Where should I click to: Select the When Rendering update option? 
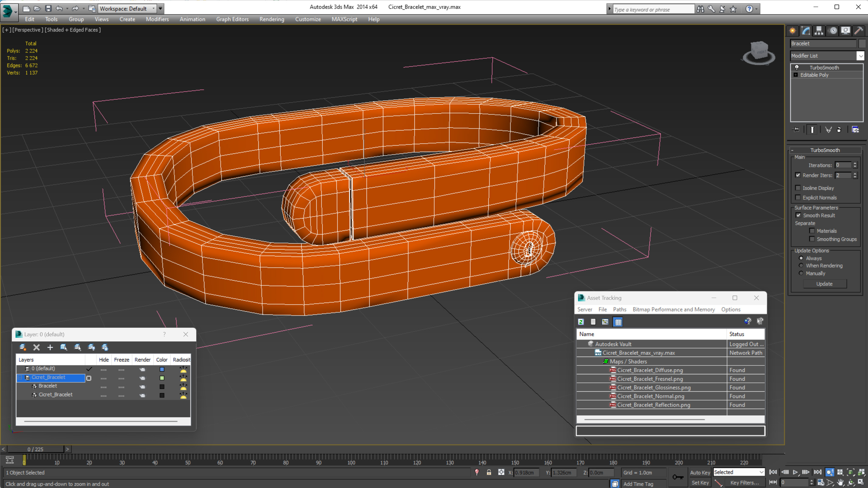801,265
